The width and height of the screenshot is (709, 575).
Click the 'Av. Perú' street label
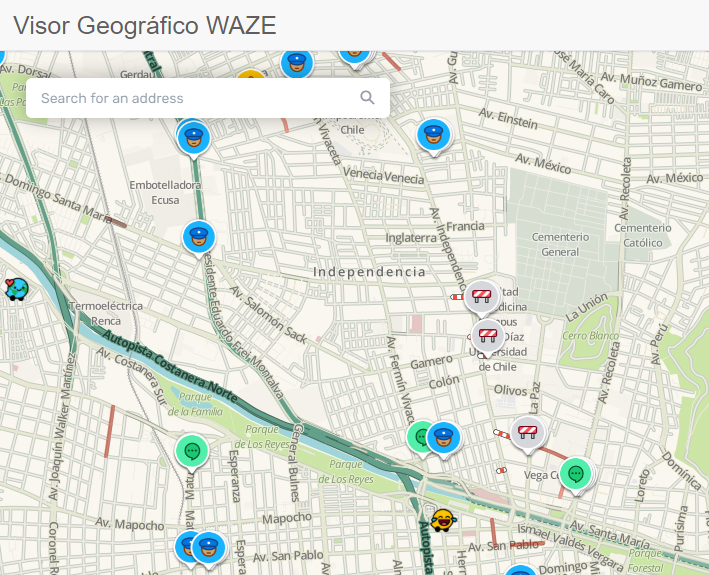click(659, 344)
